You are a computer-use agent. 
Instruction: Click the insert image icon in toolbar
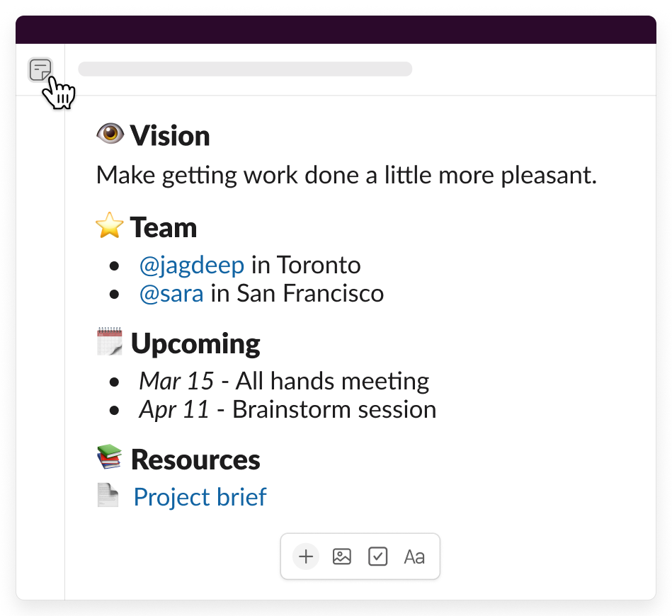pos(342,557)
